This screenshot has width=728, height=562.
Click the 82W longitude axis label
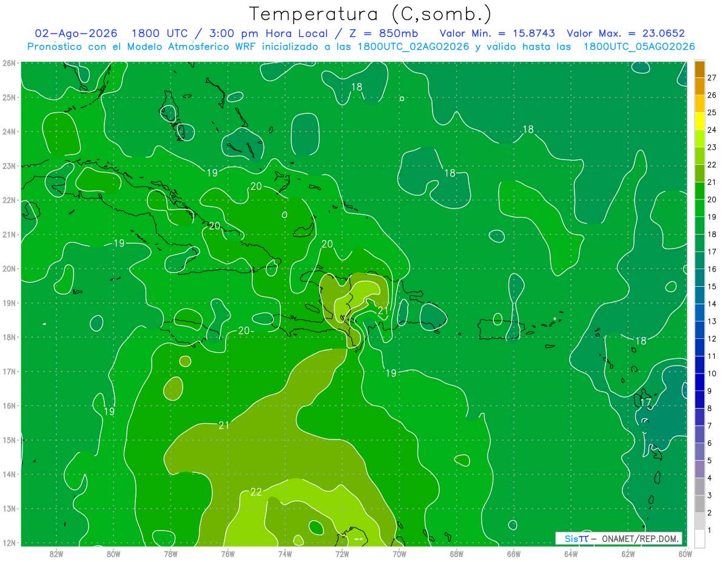[x=56, y=554]
